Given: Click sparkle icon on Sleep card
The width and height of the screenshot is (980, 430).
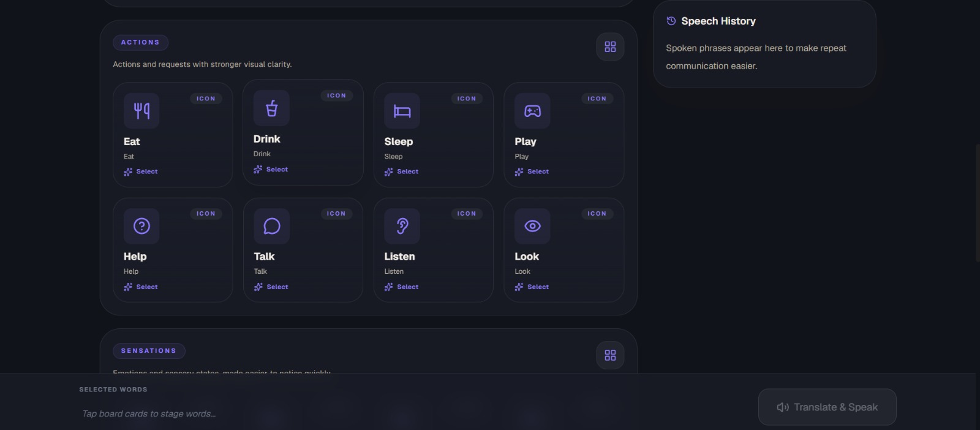Looking at the screenshot, I should click(388, 172).
